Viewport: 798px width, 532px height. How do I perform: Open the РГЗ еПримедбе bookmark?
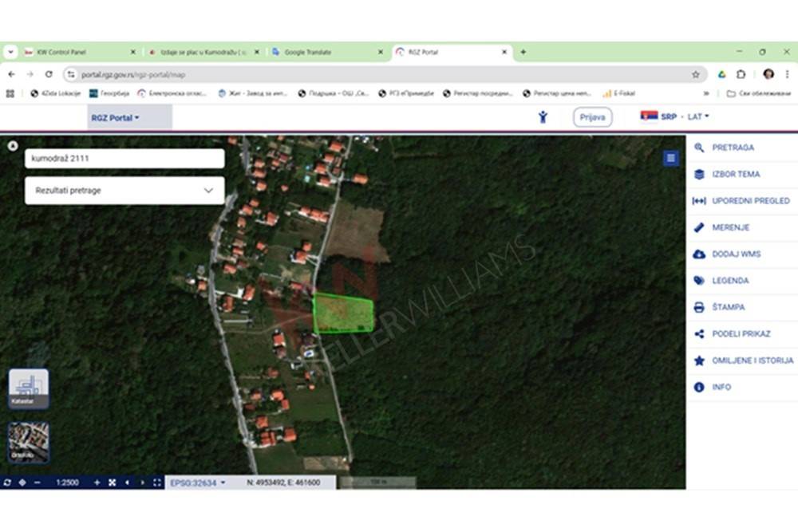click(x=406, y=93)
